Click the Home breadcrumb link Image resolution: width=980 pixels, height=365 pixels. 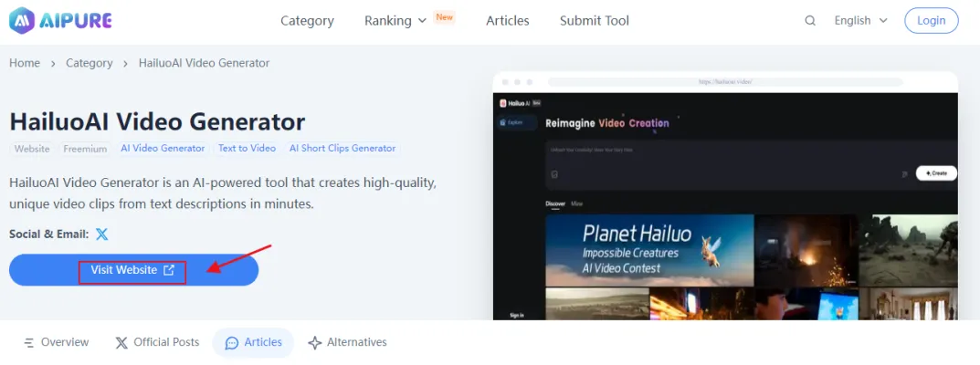coord(25,63)
